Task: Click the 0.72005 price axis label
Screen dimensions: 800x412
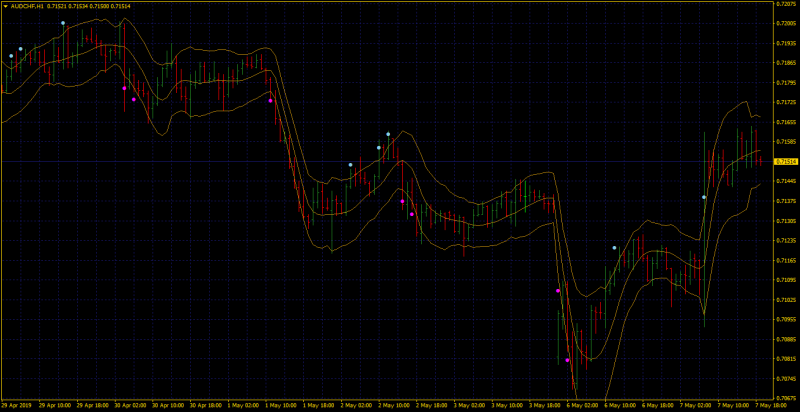Action: click(x=785, y=23)
